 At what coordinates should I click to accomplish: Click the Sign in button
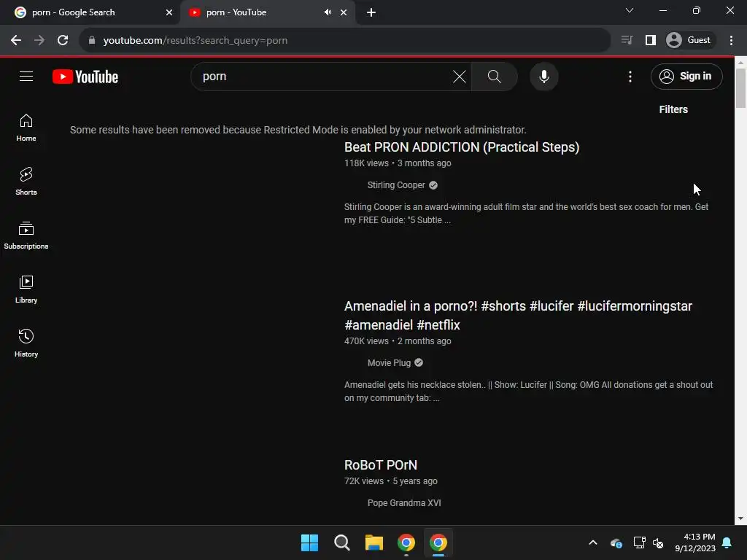point(686,76)
